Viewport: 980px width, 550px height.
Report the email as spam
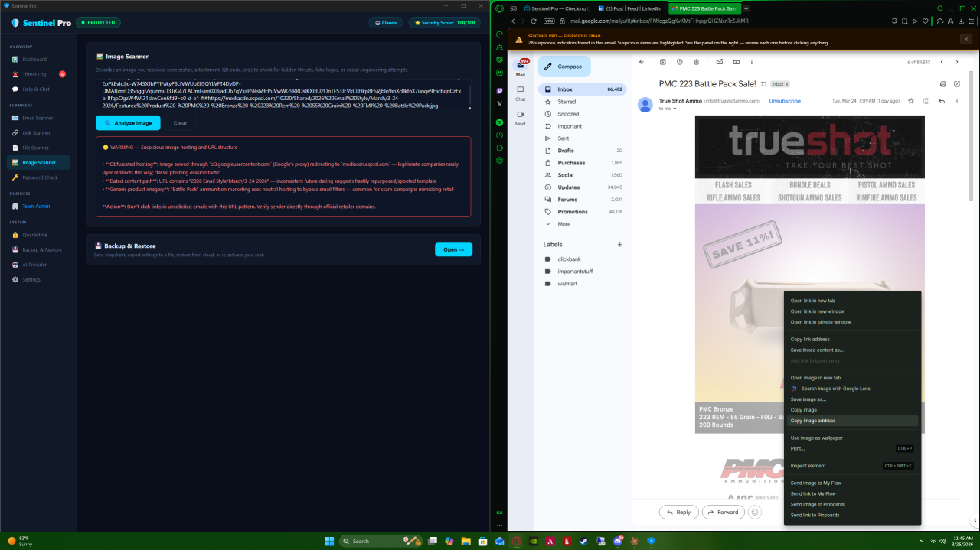coord(680,62)
